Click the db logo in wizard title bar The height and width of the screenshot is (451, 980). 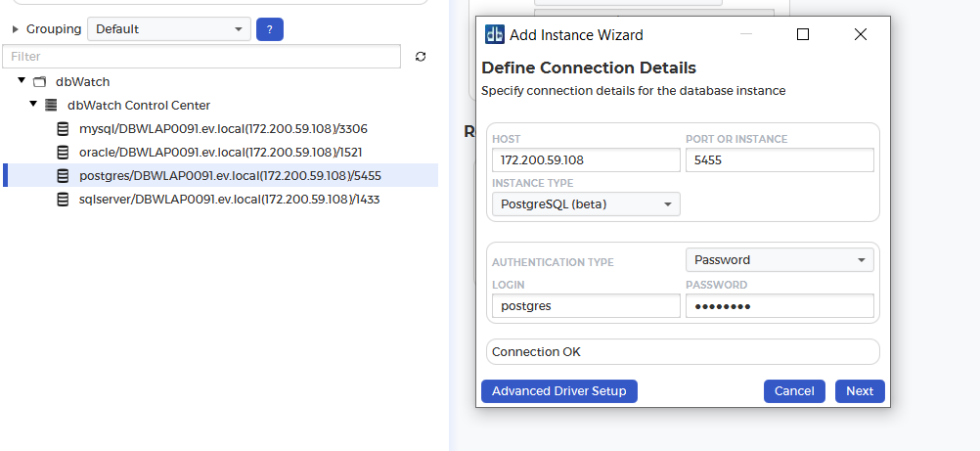tap(495, 35)
